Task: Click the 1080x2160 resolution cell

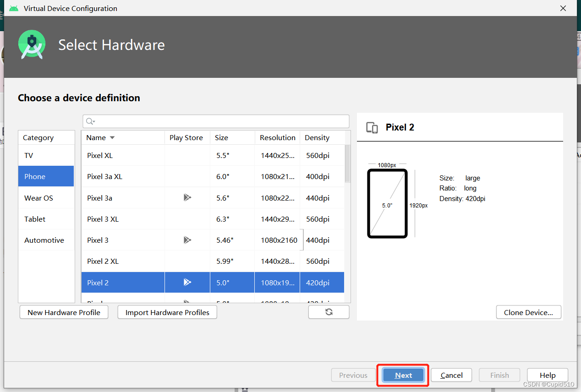Action: pyautogui.click(x=279, y=240)
